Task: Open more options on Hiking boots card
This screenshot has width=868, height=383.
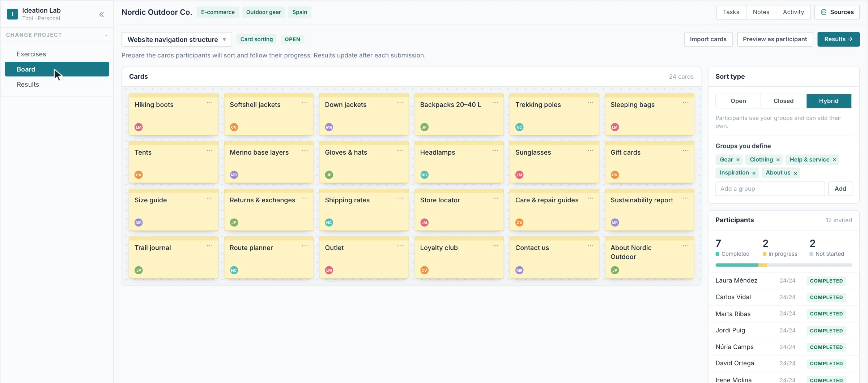Action: click(x=209, y=103)
